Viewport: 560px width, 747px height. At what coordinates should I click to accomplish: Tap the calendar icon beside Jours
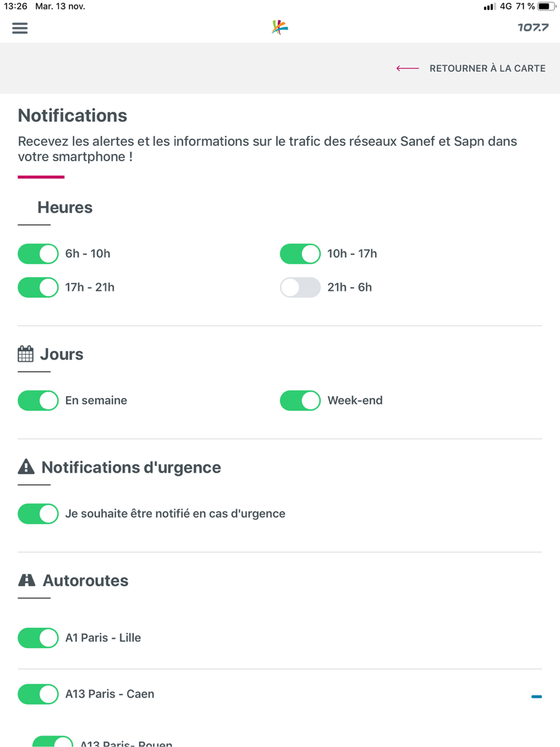(26, 354)
